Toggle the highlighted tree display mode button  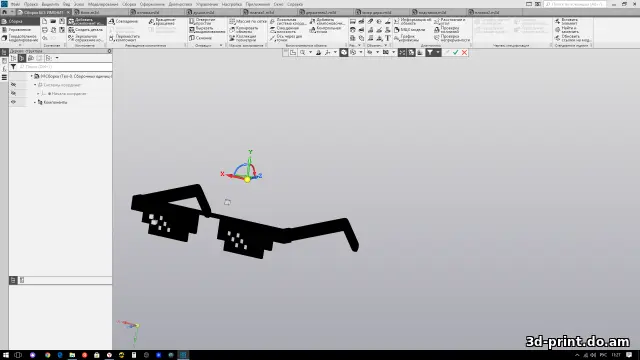click(x=22, y=58)
